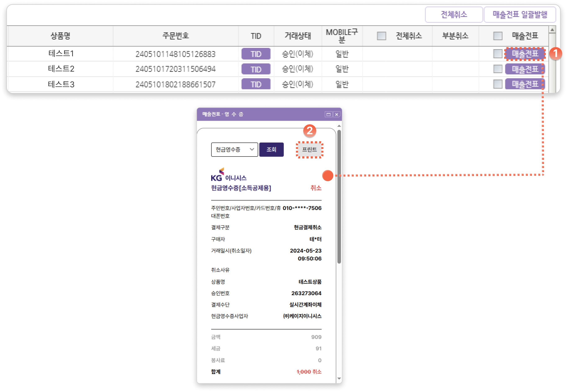Toggle the 매출전표 header checkbox
The image size is (567, 392).
pos(498,36)
